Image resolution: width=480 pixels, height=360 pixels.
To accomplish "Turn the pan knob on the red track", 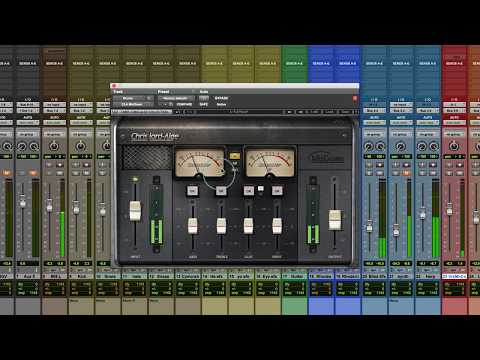I will coord(454,146).
